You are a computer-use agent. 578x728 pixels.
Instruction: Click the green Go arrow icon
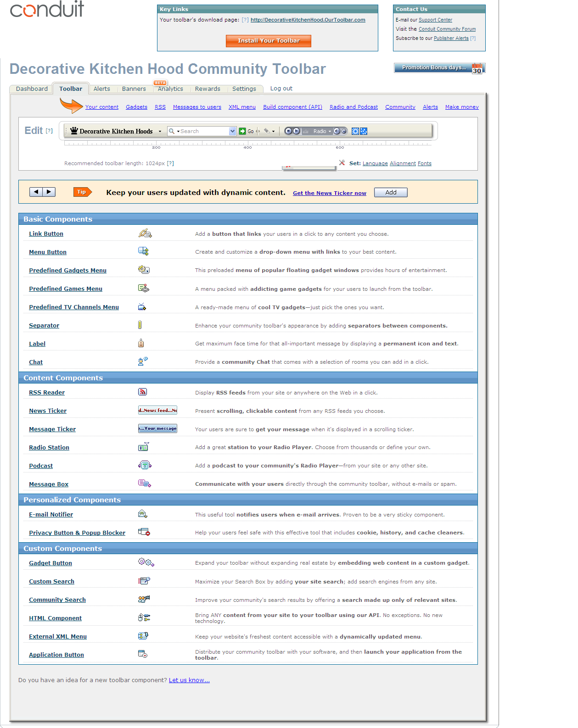tap(242, 131)
